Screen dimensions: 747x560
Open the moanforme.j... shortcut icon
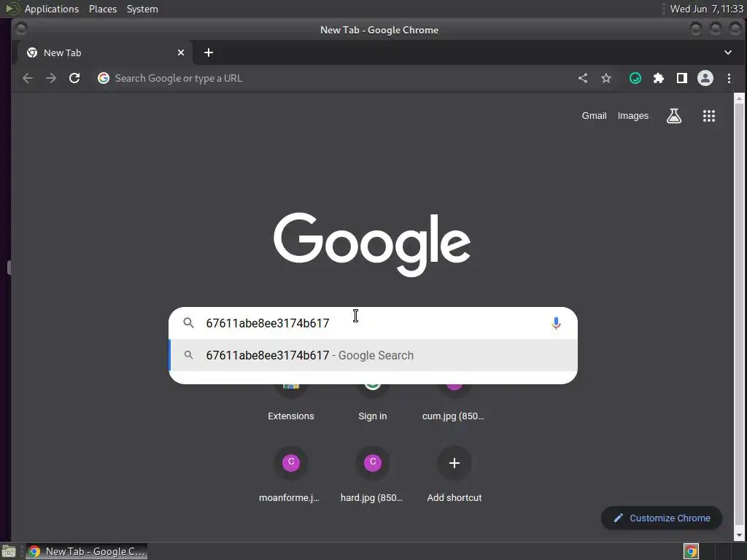click(x=290, y=462)
